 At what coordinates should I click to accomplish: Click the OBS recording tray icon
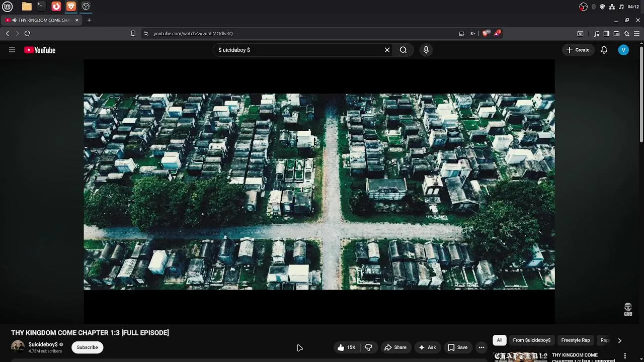[583, 7]
